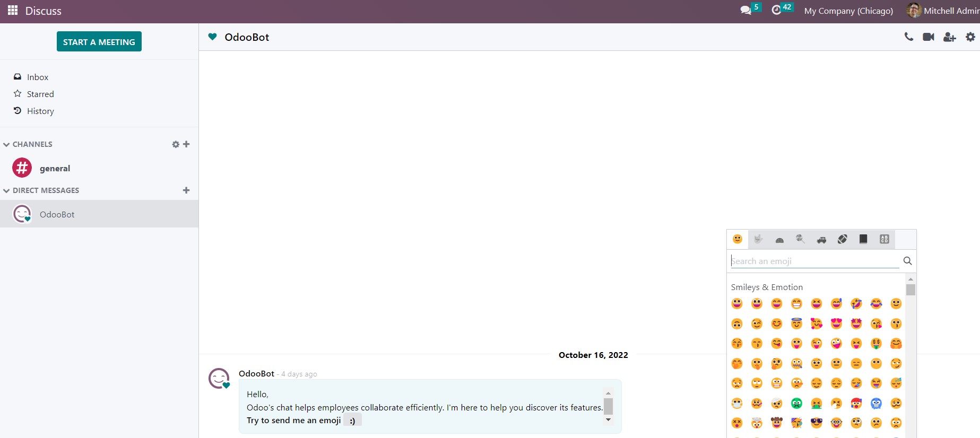Image resolution: width=980 pixels, height=438 pixels.
Task: Click the "October 16, 2022" date separator
Action: [x=593, y=355]
